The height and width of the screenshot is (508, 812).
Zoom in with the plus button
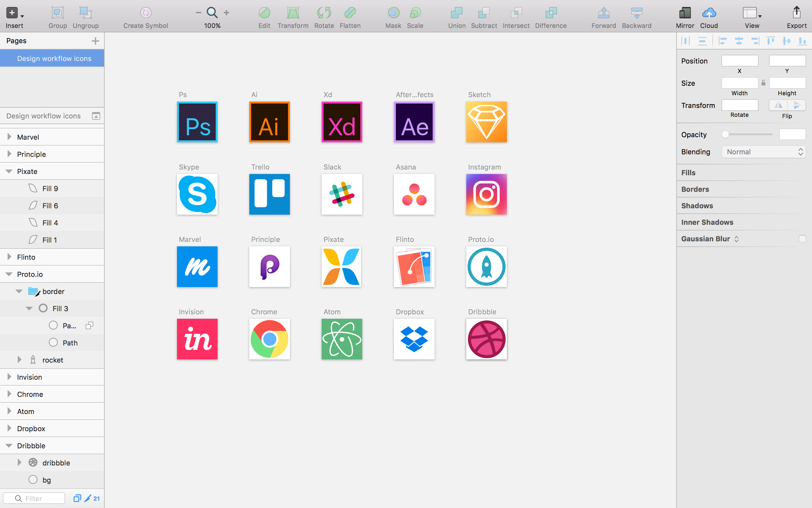point(226,13)
